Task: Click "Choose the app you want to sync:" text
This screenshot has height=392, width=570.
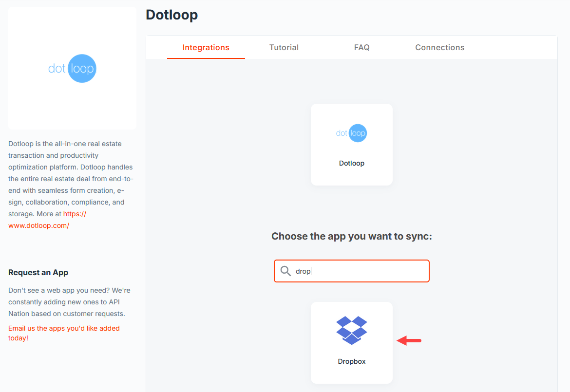Action: pyautogui.click(x=352, y=236)
